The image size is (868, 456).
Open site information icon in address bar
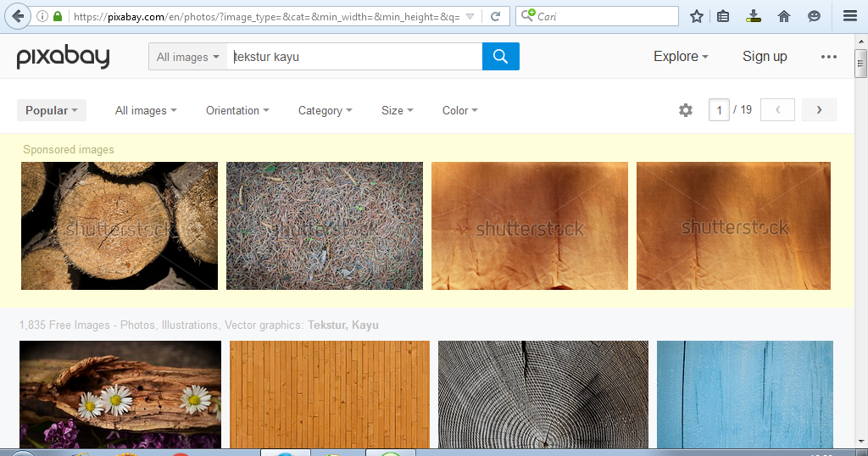point(42,17)
